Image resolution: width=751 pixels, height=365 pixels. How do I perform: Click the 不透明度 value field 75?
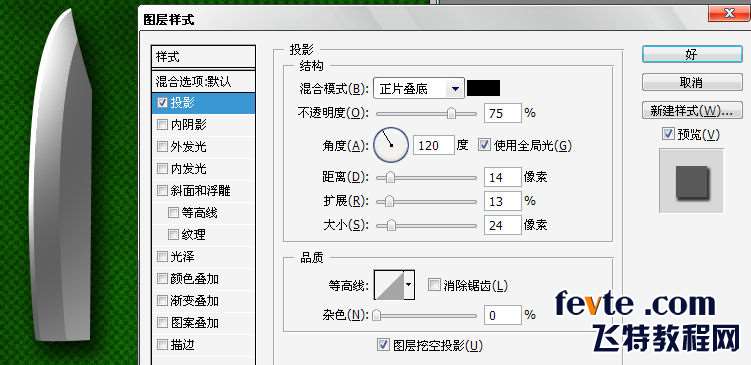[502, 114]
